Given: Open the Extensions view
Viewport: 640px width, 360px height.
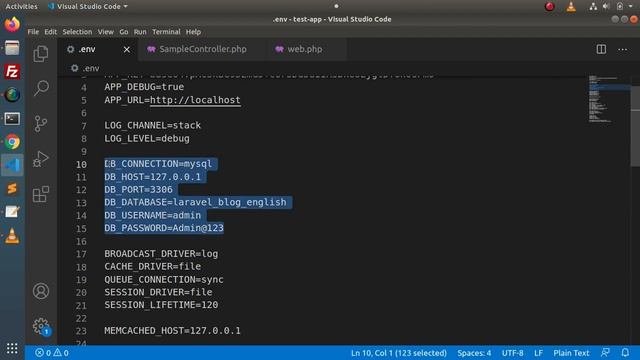Looking at the screenshot, I should [41, 194].
